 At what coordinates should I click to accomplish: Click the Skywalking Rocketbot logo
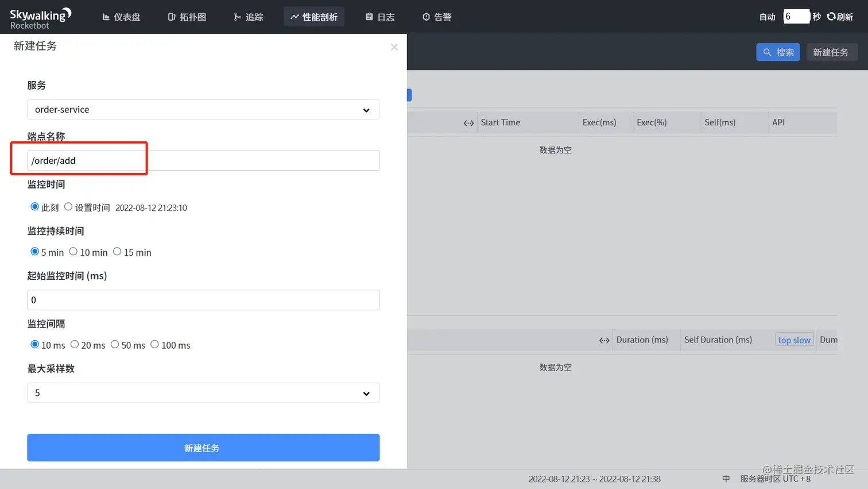41,18
